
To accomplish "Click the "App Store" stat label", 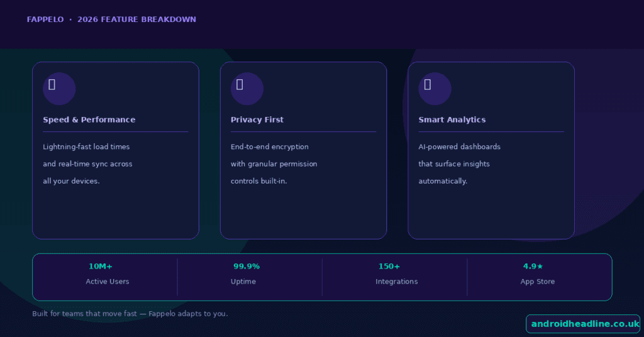I will pos(538,282).
